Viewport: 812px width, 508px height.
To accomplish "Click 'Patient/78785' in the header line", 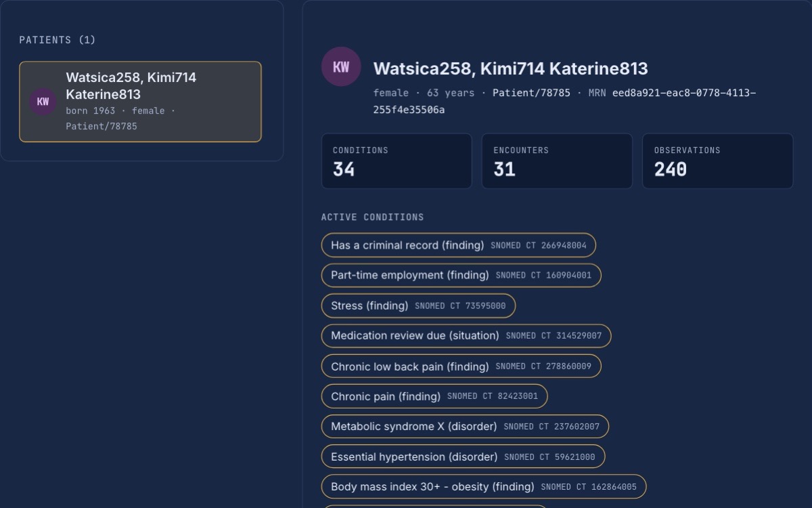I will click(531, 93).
